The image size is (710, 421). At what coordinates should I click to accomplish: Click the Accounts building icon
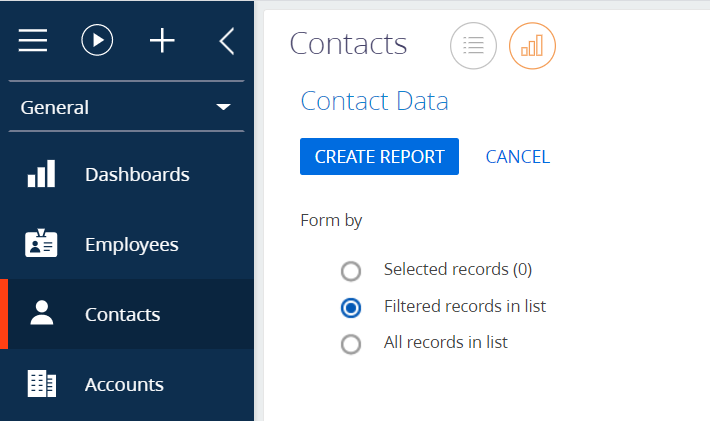point(42,383)
